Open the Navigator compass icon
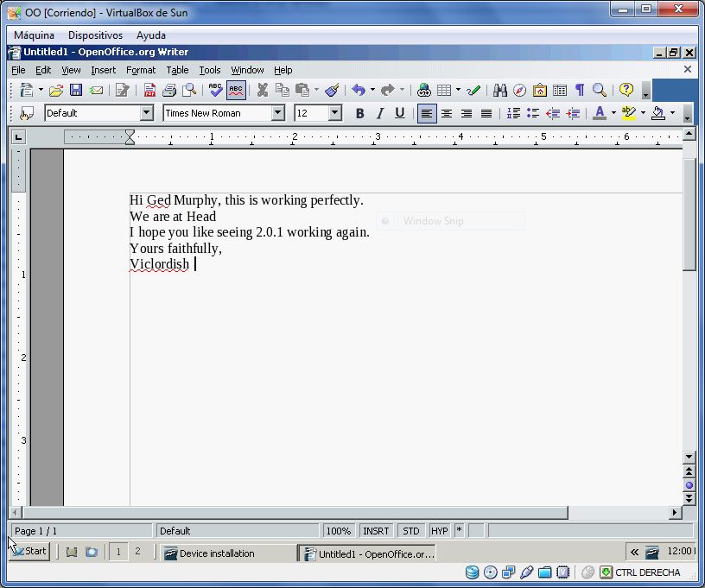 coord(519,91)
